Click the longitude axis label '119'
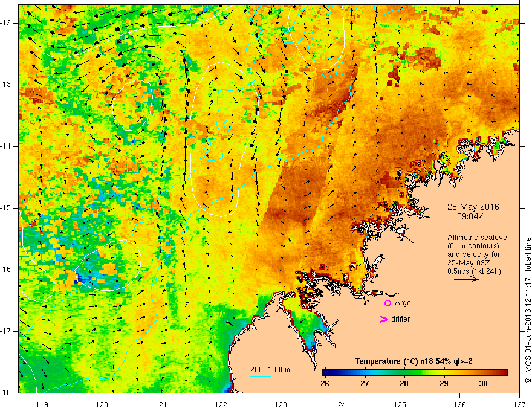 coord(42,404)
